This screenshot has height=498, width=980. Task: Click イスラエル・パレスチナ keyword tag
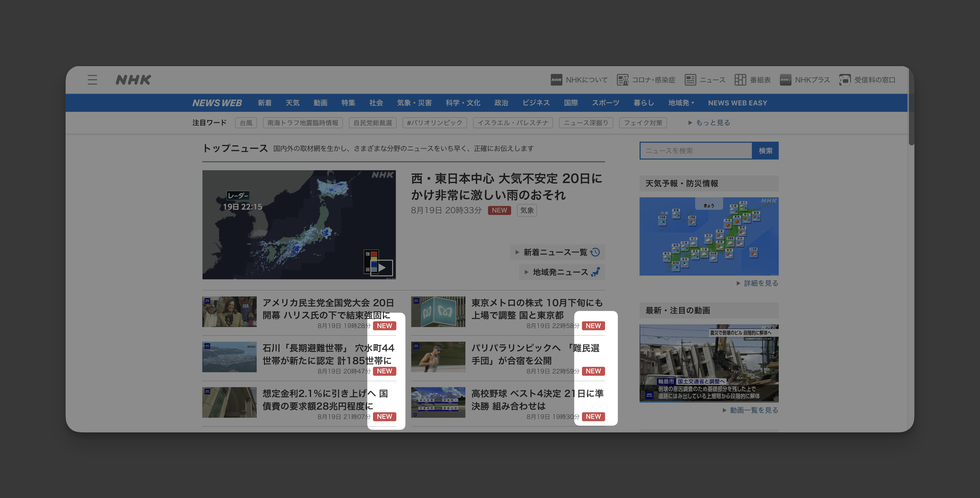[x=513, y=123]
